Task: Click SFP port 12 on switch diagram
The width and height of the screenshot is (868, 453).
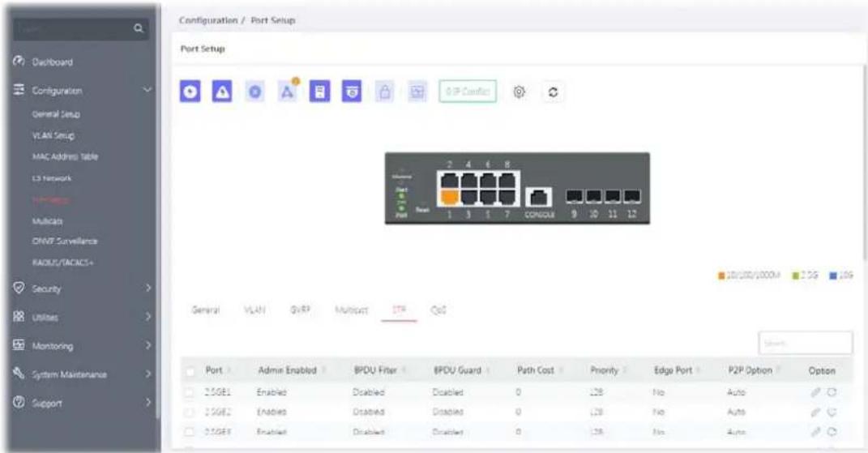Action: click(632, 197)
